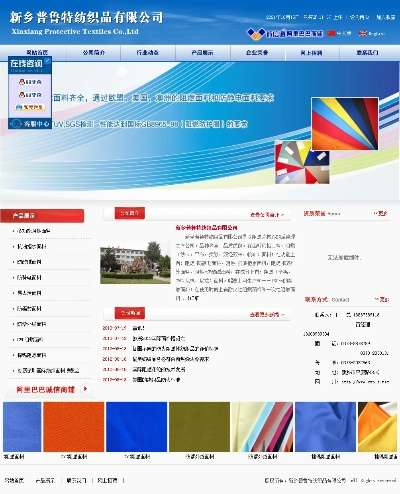Click the orange Wangwang chat button in the widget
This screenshot has height=494, width=400.
pos(30,107)
